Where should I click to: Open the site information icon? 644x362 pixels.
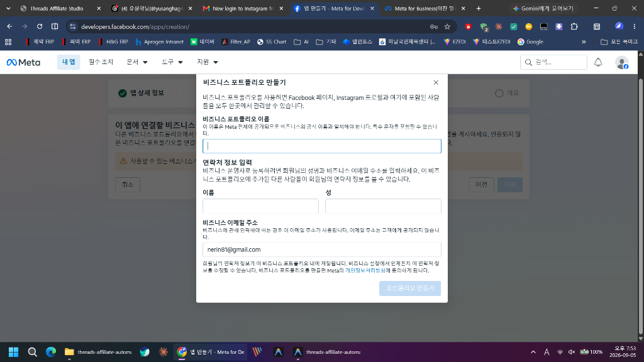(x=73, y=26)
